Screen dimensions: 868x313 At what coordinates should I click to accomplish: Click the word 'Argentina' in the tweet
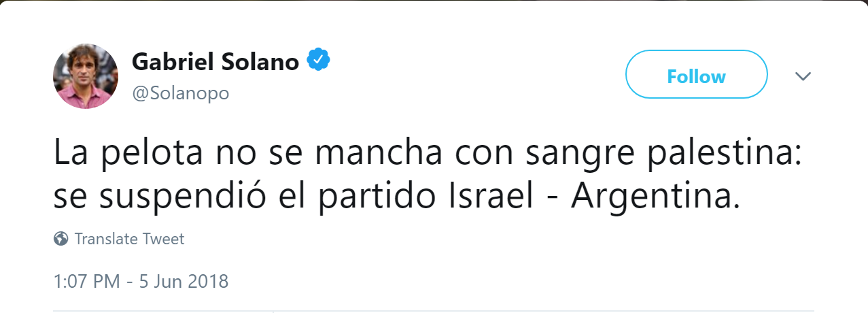(x=653, y=197)
